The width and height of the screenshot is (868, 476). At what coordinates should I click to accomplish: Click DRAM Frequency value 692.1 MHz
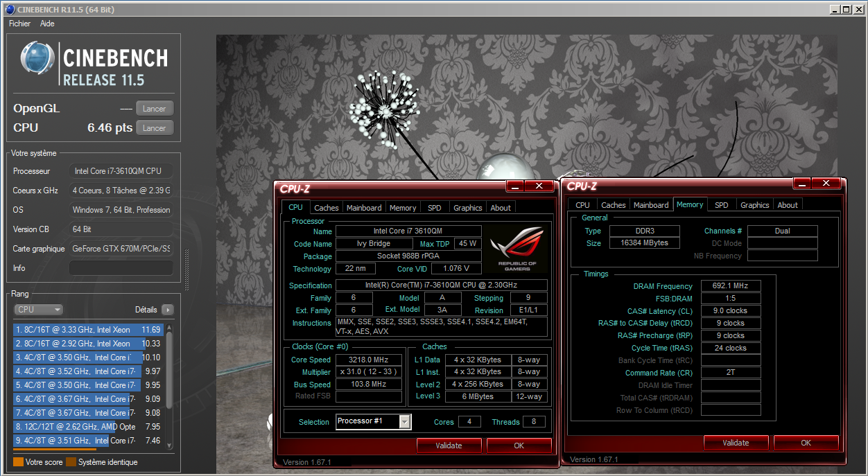point(731,286)
